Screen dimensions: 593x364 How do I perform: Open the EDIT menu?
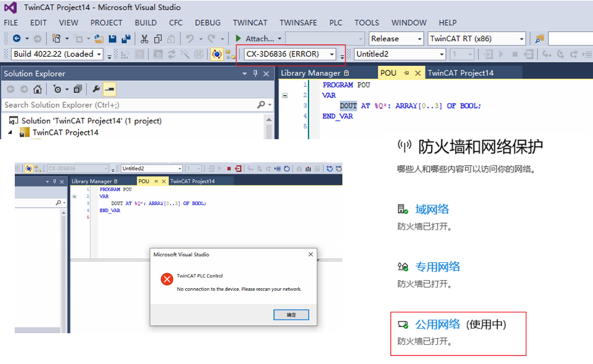[39, 23]
